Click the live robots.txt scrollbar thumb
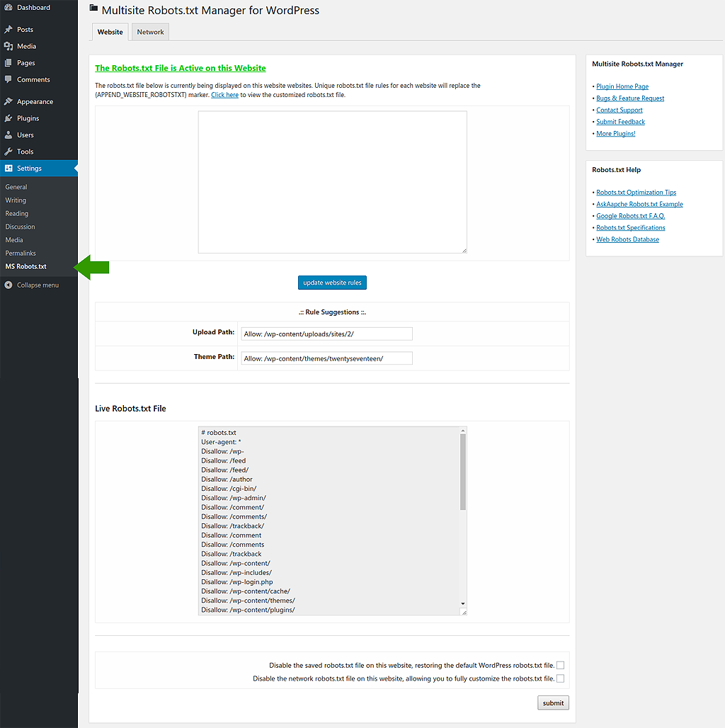725x728 pixels. point(463,472)
